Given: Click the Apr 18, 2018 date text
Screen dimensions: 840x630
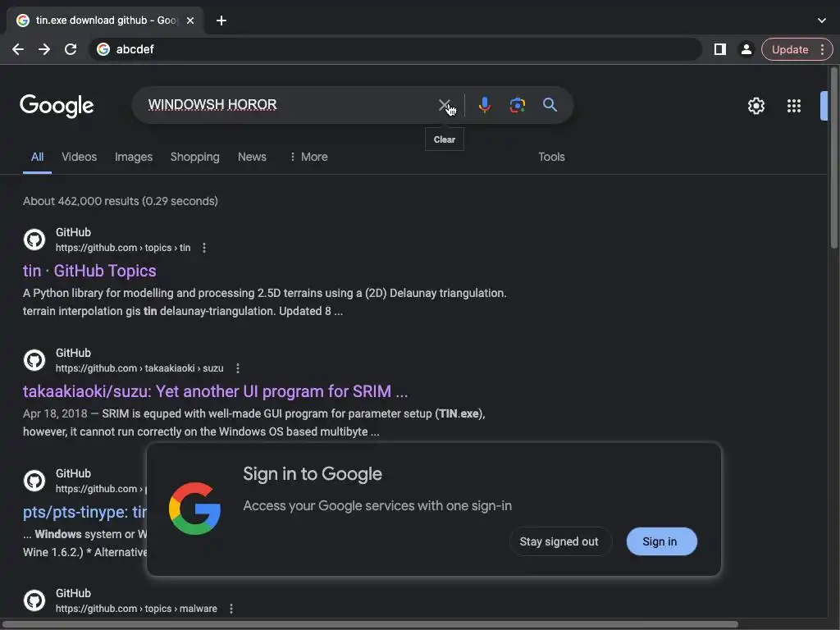Looking at the screenshot, I should [x=55, y=414].
